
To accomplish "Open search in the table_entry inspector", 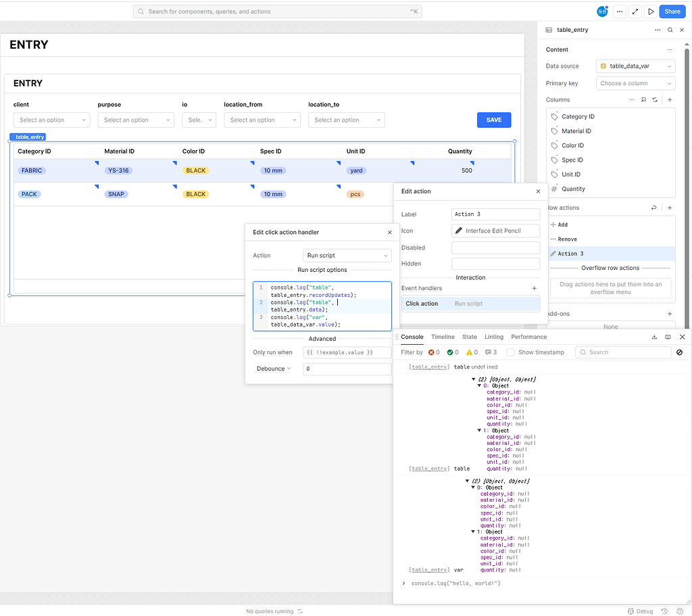I will [x=670, y=30].
